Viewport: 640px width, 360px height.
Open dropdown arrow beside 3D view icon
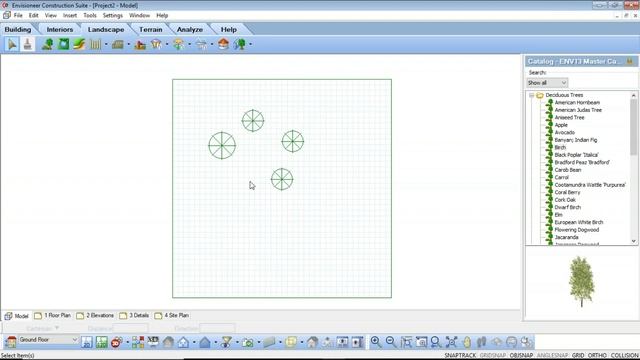(127, 342)
